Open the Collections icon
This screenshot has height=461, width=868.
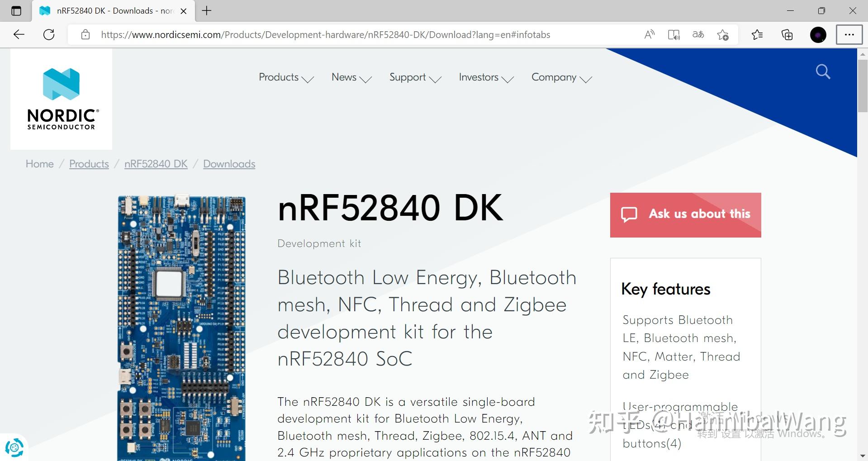pyautogui.click(x=787, y=34)
